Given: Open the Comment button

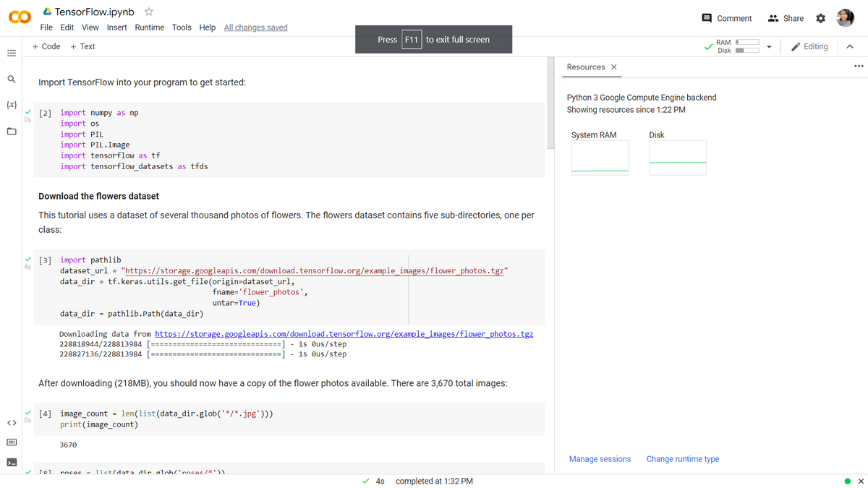Looking at the screenshot, I should point(727,18).
